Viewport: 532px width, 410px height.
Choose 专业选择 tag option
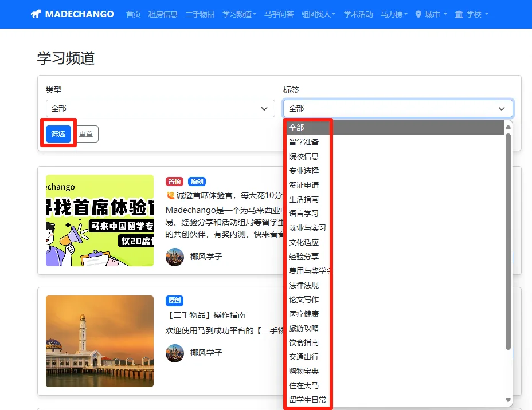click(x=395, y=171)
